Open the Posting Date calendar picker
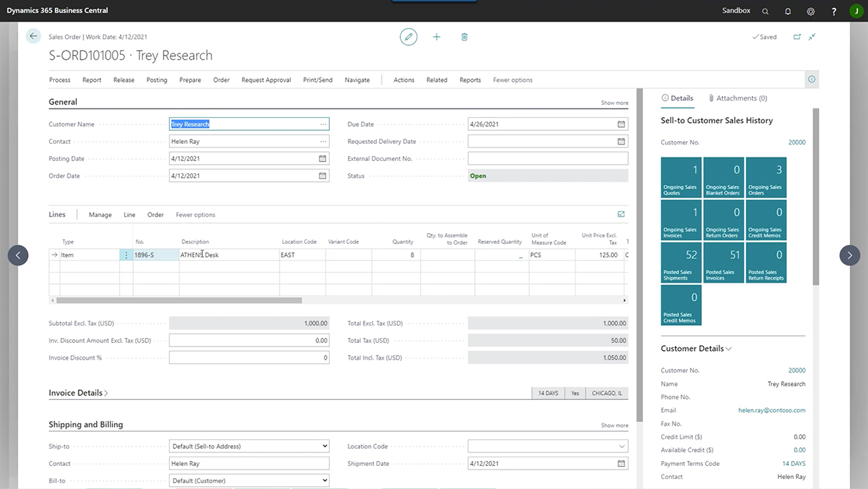The image size is (868, 489). click(x=322, y=159)
